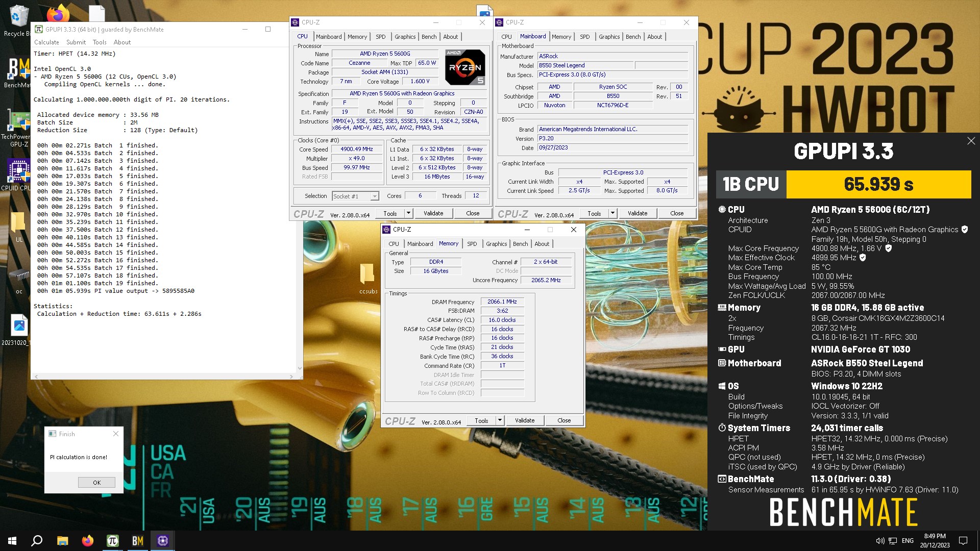
Task: Click the B550 Steel Legend model field
Action: [x=586, y=65]
